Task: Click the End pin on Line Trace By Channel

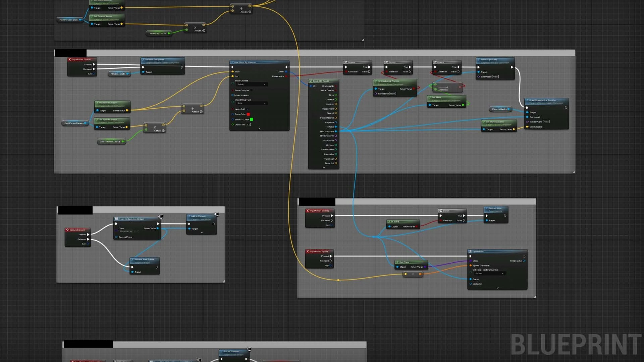Action: tap(232, 76)
